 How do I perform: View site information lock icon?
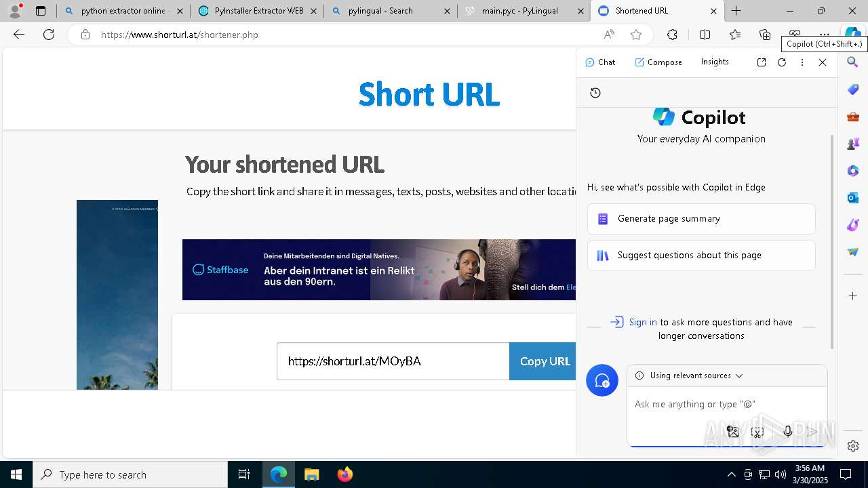click(x=85, y=35)
